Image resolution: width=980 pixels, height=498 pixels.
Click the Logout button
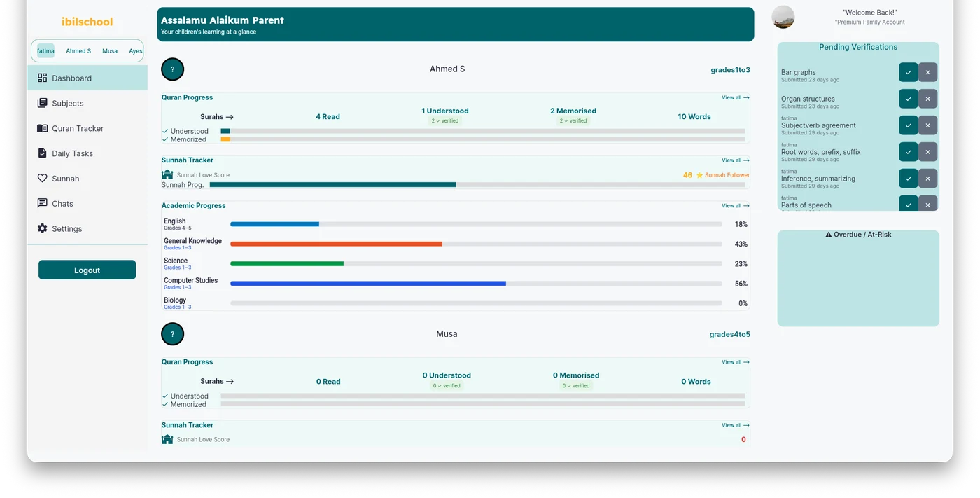(87, 270)
